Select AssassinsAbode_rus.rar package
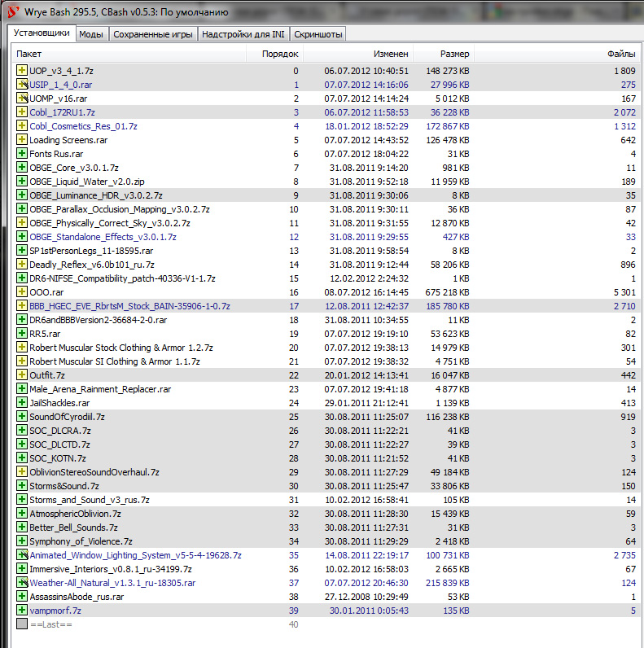Viewport: 644px width, 648px height. pos(326,597)
